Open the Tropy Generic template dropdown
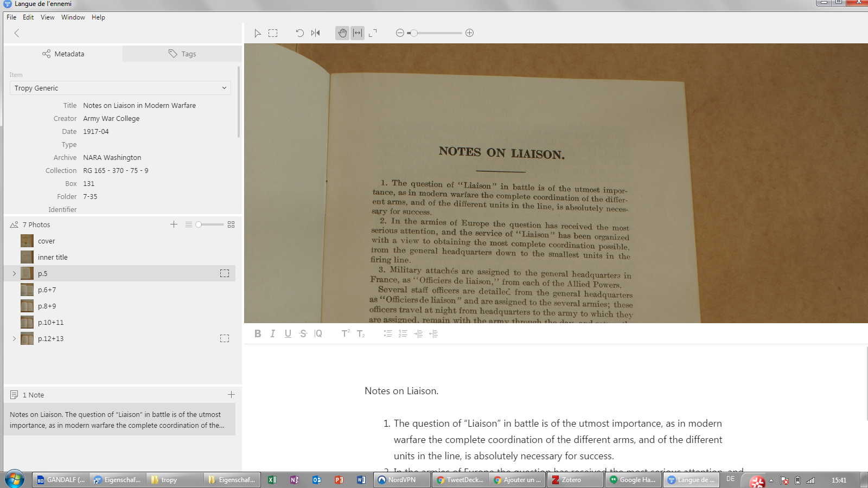The height and width of the screenshot is (488, 868). [120, 88]
